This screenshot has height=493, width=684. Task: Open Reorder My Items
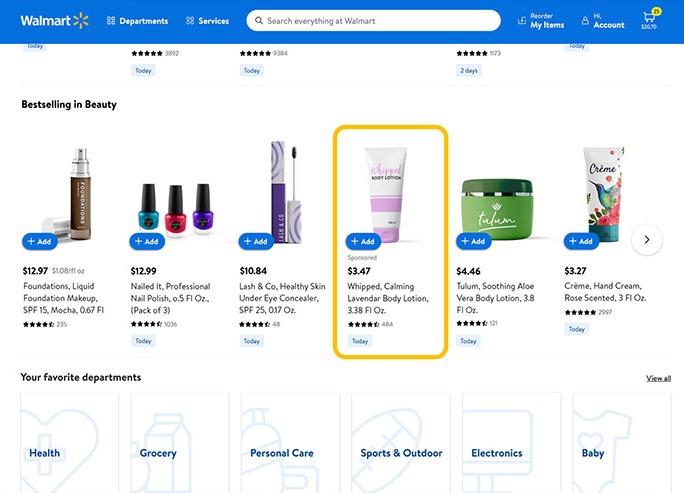[x=541, y=21]
